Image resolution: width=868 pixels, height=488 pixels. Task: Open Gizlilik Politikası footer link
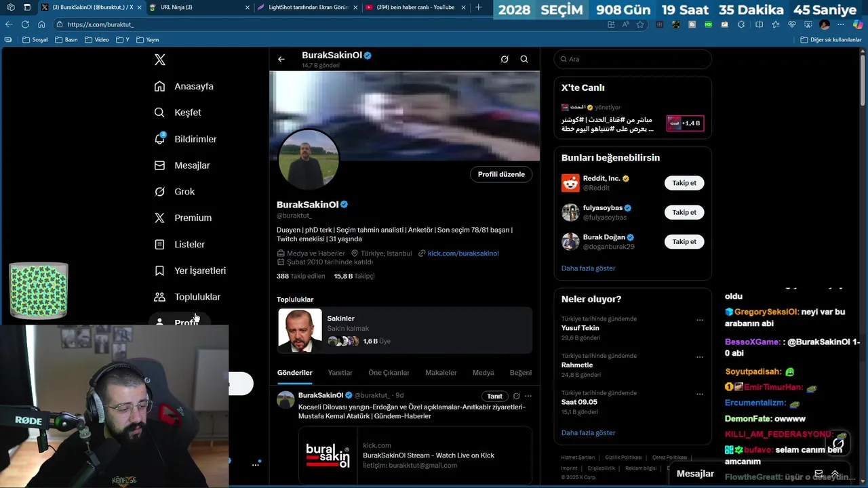[623, 457]
